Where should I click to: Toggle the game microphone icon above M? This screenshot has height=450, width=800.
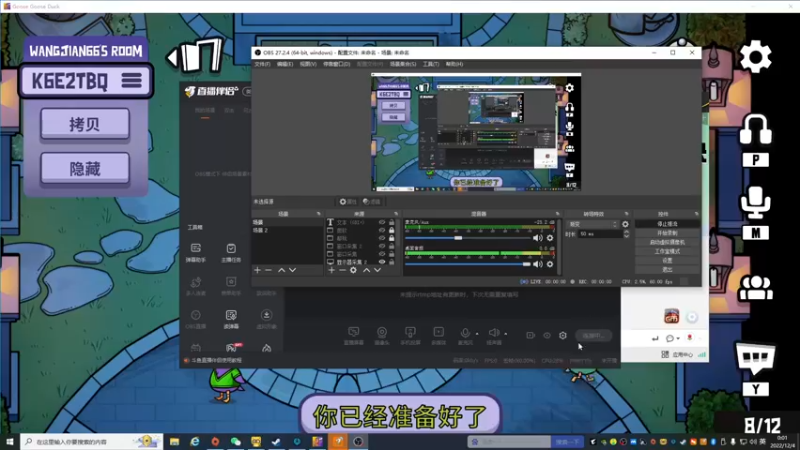tap(756, 203)
